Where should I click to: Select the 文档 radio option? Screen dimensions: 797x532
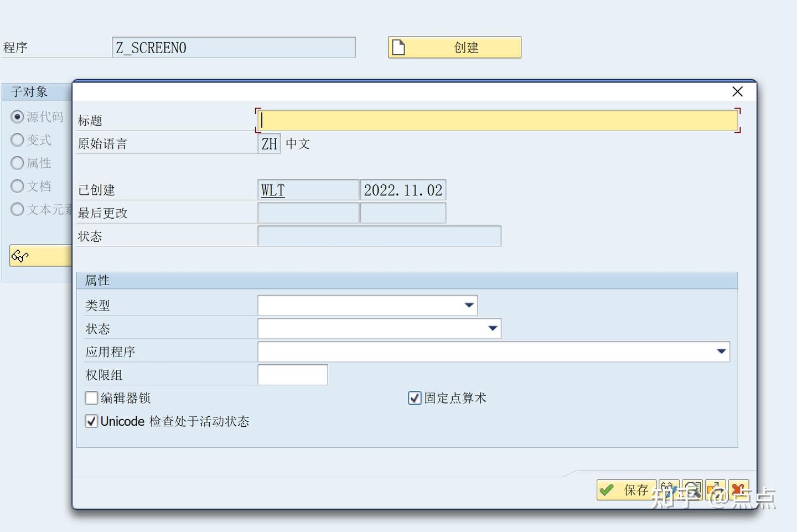pos(17,186)
